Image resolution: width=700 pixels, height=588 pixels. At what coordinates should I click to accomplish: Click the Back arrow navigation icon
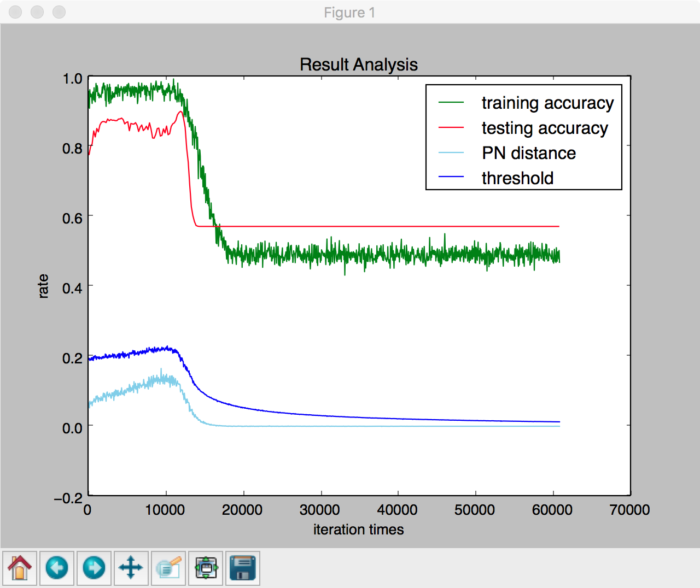tap(57, 568)
